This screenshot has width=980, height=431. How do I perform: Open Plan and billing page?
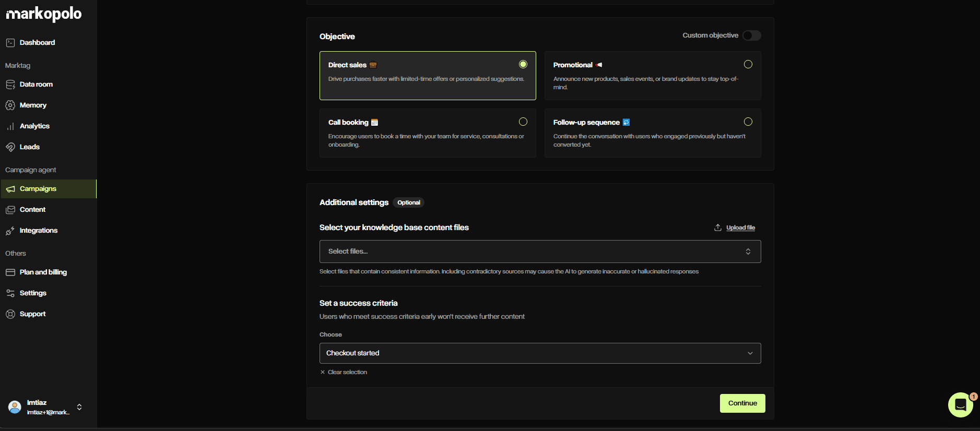pyautogui.click(x=43, y=272)
